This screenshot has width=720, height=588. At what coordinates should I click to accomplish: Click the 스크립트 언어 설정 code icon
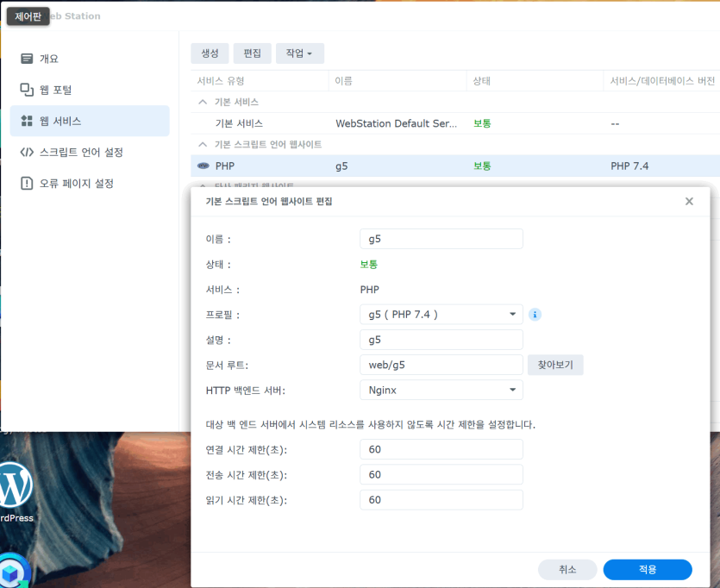point(27,152)
